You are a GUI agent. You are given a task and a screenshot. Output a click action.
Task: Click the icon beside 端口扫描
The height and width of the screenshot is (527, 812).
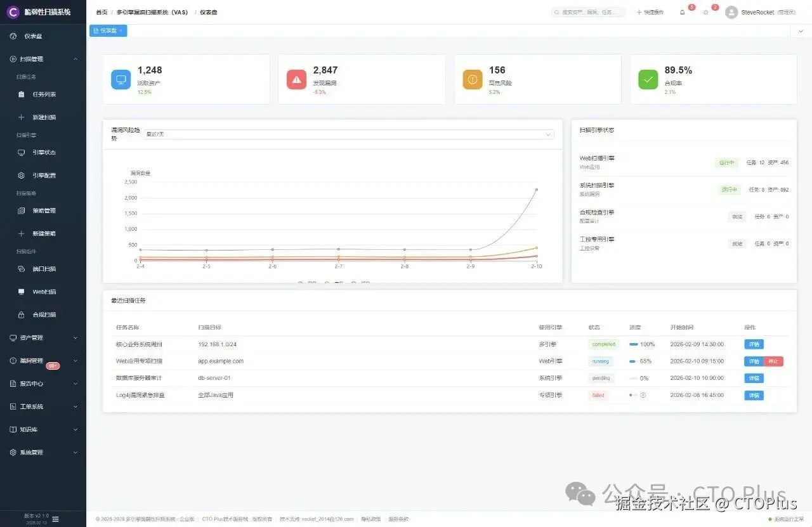[21, 269]
